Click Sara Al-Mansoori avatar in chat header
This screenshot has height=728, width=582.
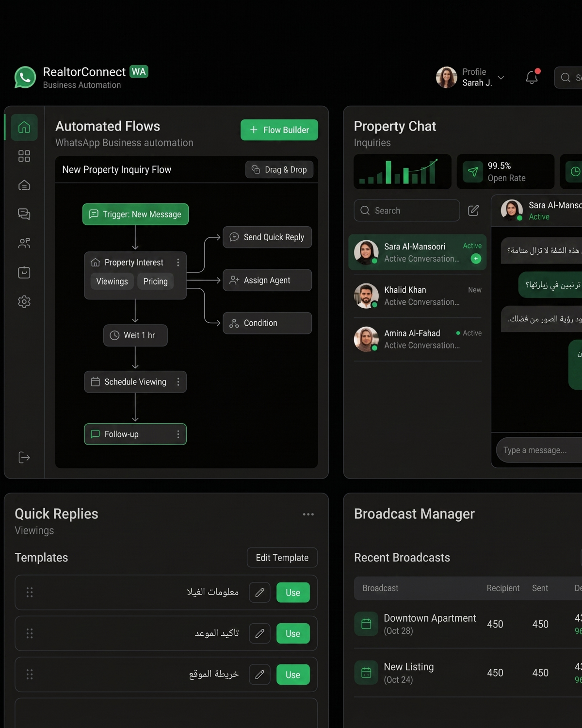coord(512,210)
